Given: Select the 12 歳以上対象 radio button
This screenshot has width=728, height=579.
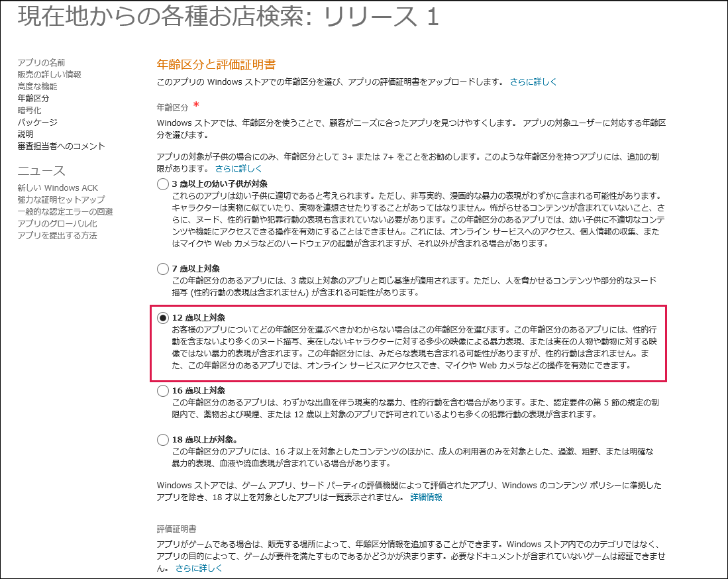Looking at the screenshot, I should (162, 318).
